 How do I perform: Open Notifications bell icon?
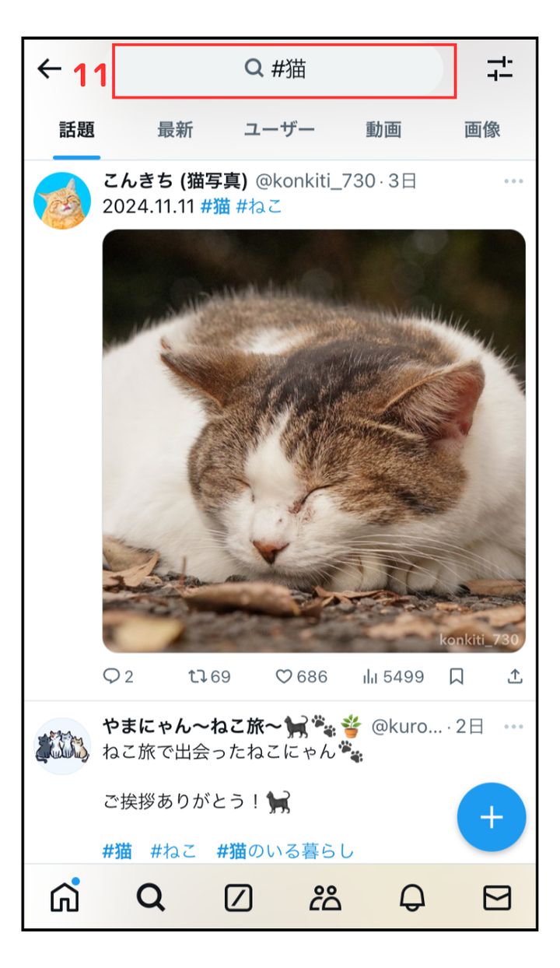[x=412, y=898]
